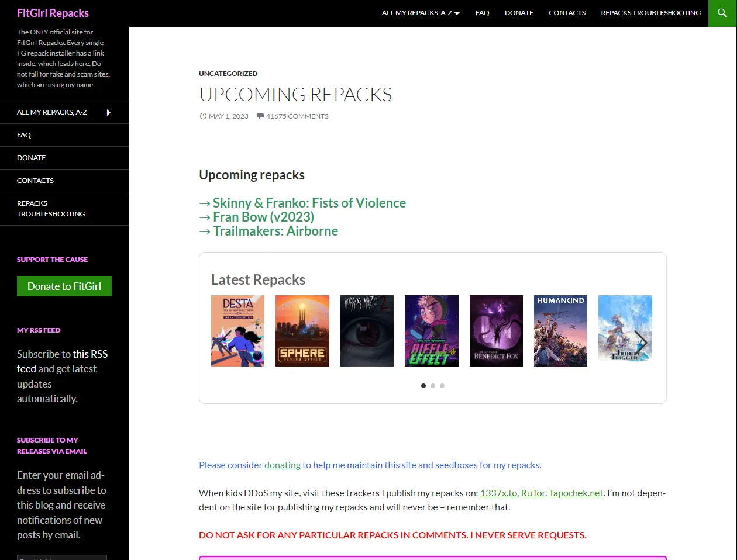This screenshot has height=560, width=737.
Task: Open the search magnifier icon
Action: (722, 13)
